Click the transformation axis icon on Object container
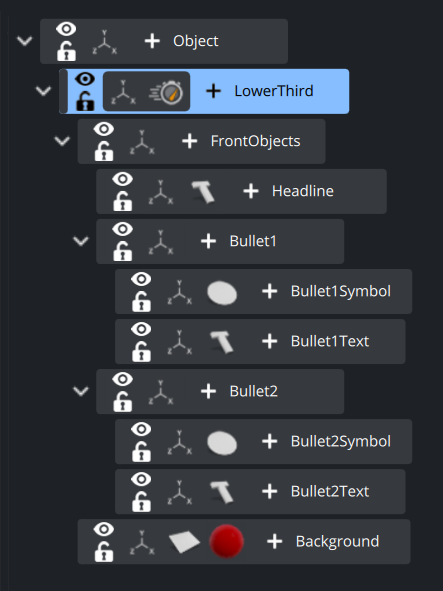The image size is (443, 591). tap(104, 42)
